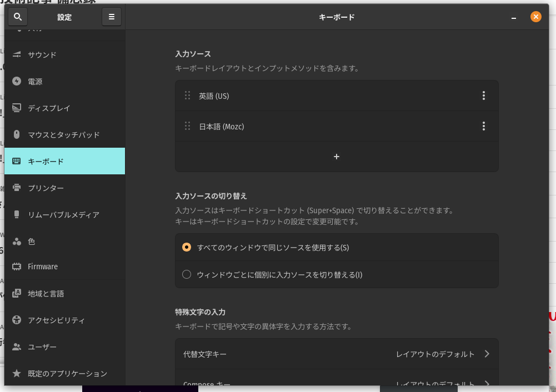Open the 代替文字キー setting chevron

pyautogui.click(x=487, y=354)
